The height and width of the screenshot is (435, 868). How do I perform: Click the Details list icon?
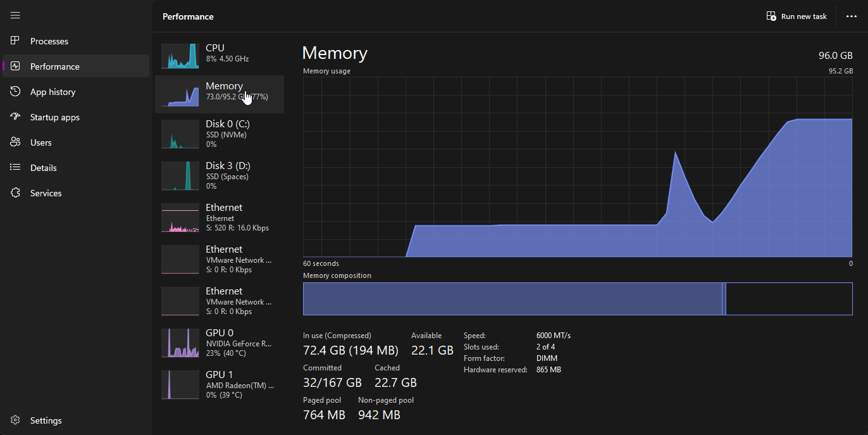[x=16, y=168]
